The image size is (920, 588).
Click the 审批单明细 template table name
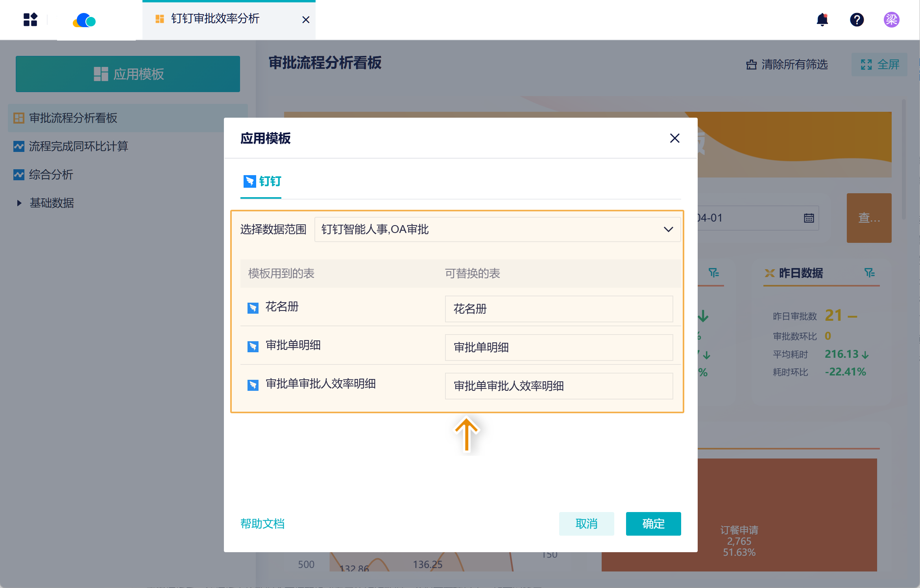click(x=293, y=345)
